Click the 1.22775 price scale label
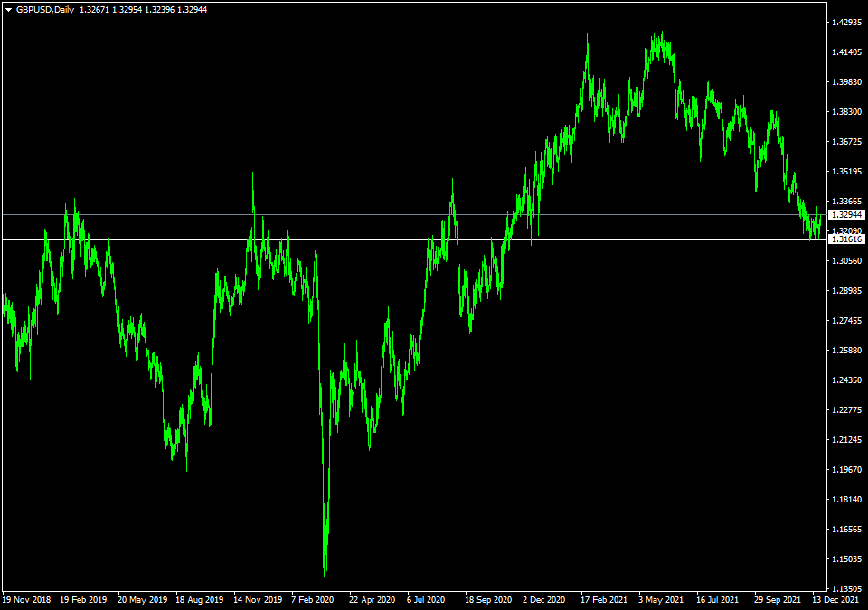The height and width of the screenshot is (610, 868). [x=847, y=410]
